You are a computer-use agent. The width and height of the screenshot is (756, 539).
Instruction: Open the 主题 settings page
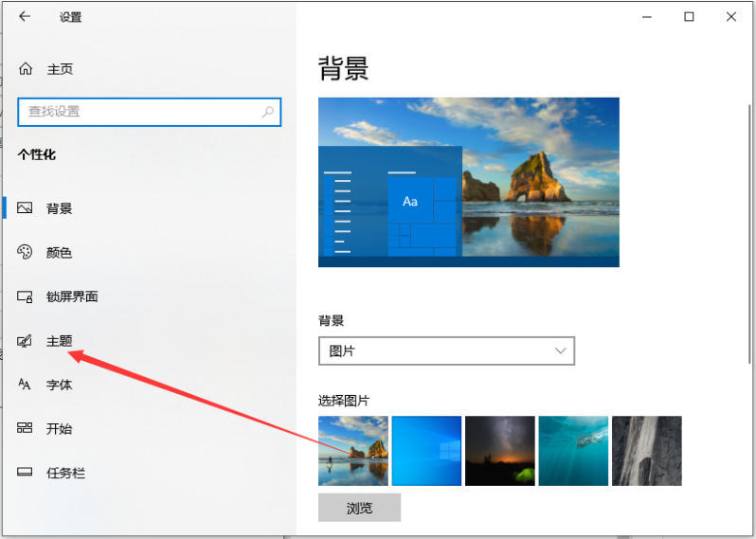[x=59, y=341]
